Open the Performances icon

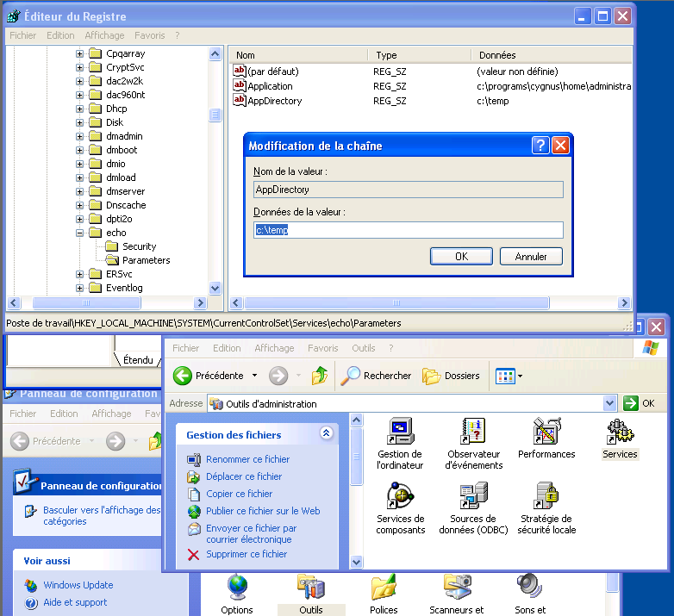pos(546,431)
